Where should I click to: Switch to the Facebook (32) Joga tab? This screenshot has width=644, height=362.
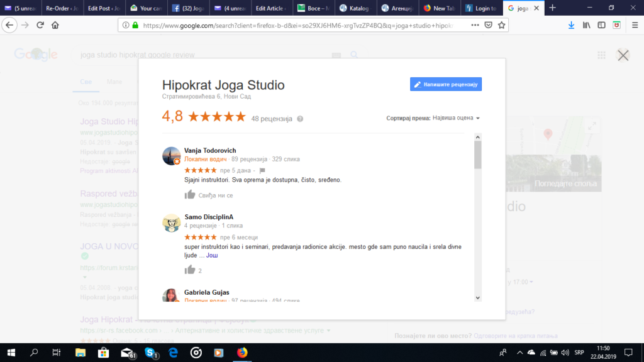coord(187,8)
